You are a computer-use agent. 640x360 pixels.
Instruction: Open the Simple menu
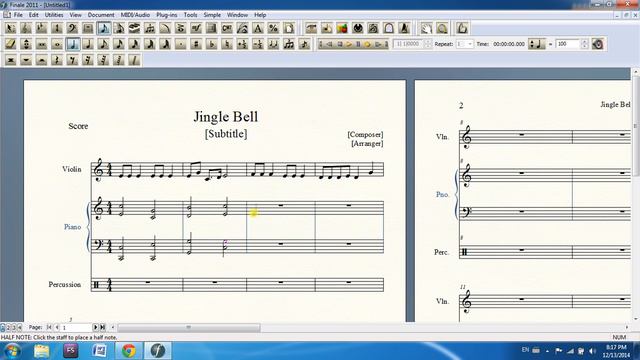pyautogui.click(x=212, y=15)
